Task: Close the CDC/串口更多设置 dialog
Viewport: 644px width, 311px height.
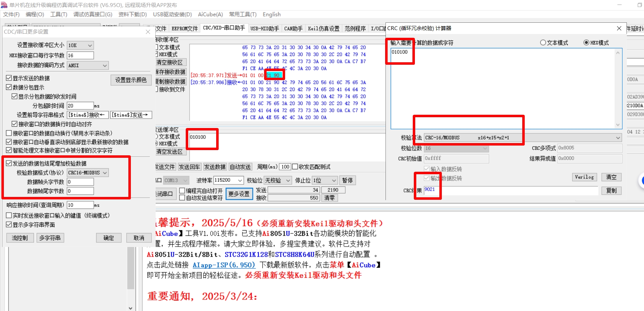Action: tap(148, 32)
